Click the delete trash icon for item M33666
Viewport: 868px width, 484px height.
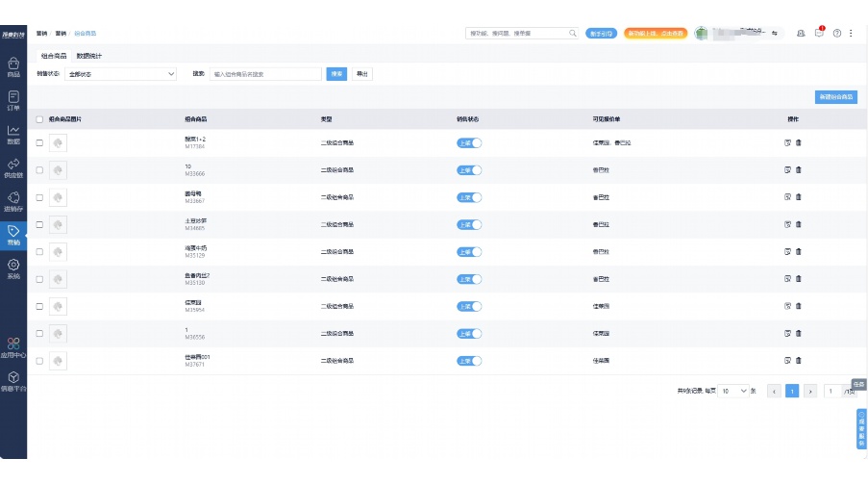(x=798, y=170)
